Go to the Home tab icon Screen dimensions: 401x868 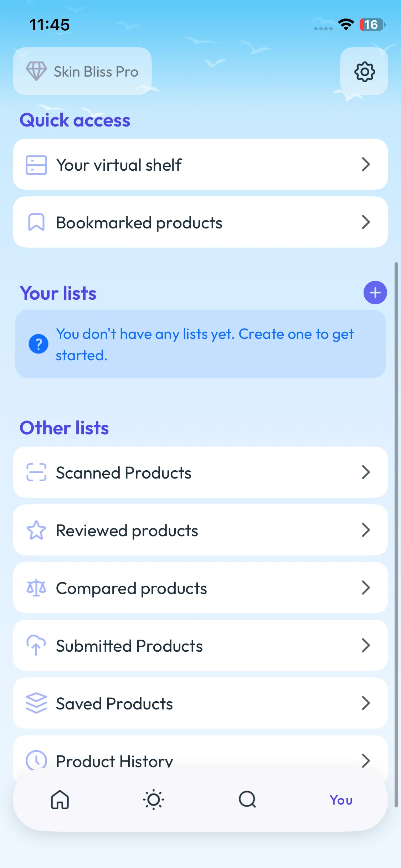[60, 800]
